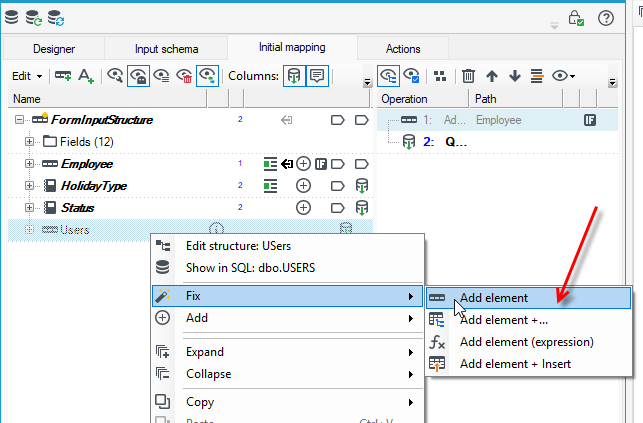Select the Initial mapping tab
Screen dimensions: 643x423
point(292,47)
